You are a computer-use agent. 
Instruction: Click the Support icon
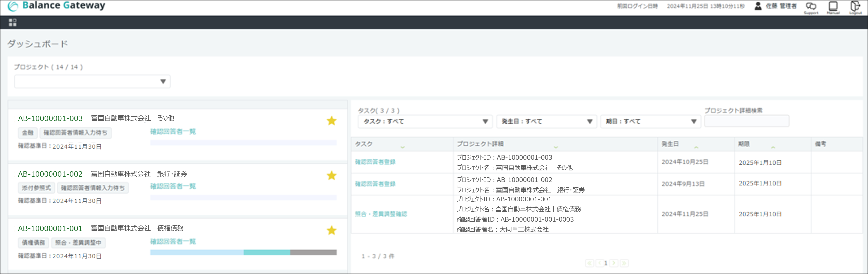tap(811, 6)
